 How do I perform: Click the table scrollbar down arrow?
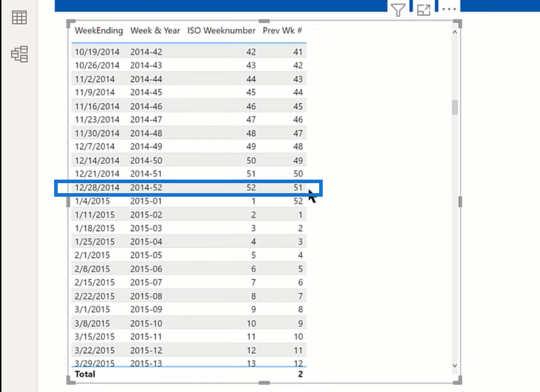(x=455, y=366)
